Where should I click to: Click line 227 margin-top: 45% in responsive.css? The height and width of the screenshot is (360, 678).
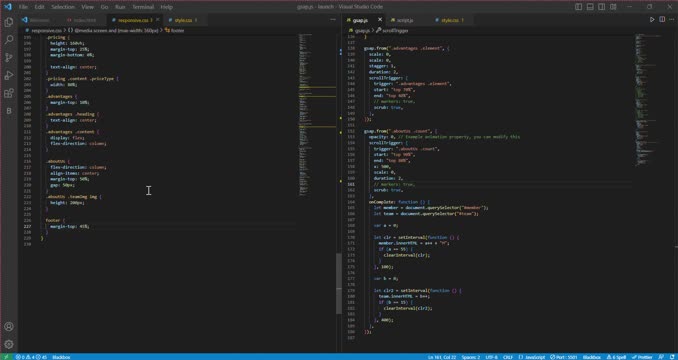tap(69, 226)
